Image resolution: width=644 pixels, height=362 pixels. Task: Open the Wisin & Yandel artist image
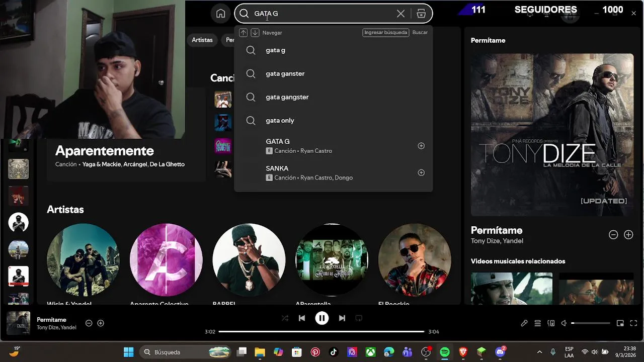83,260
